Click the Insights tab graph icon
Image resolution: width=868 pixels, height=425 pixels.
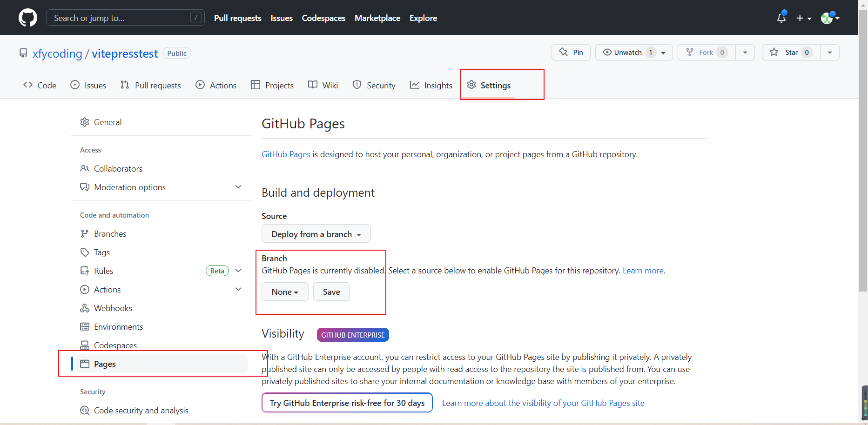click(415, 85)
